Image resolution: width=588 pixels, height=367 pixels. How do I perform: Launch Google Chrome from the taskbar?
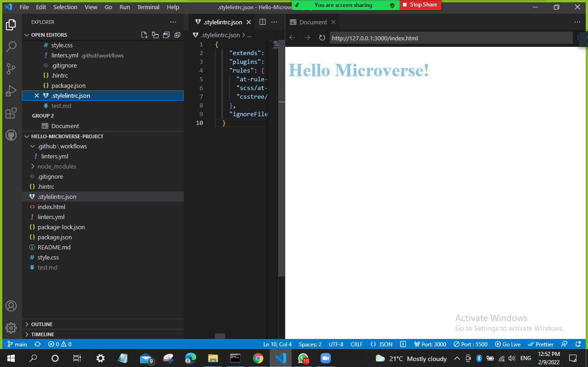click(x=258, y=358)
